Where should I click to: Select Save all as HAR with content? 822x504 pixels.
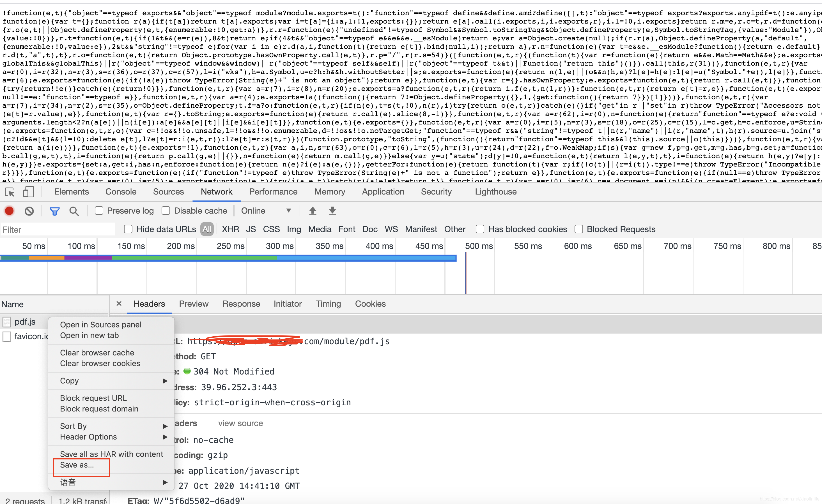(x=112, y=454)
